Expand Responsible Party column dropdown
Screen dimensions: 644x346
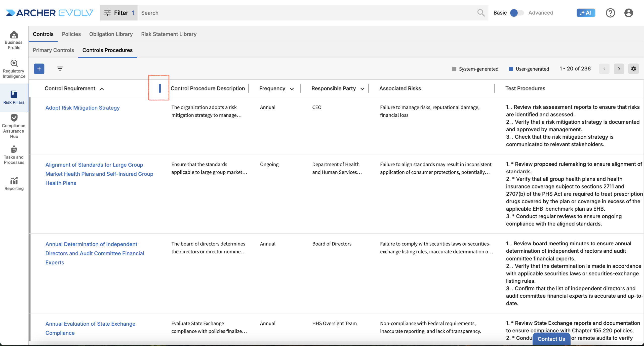pos(362,89)
